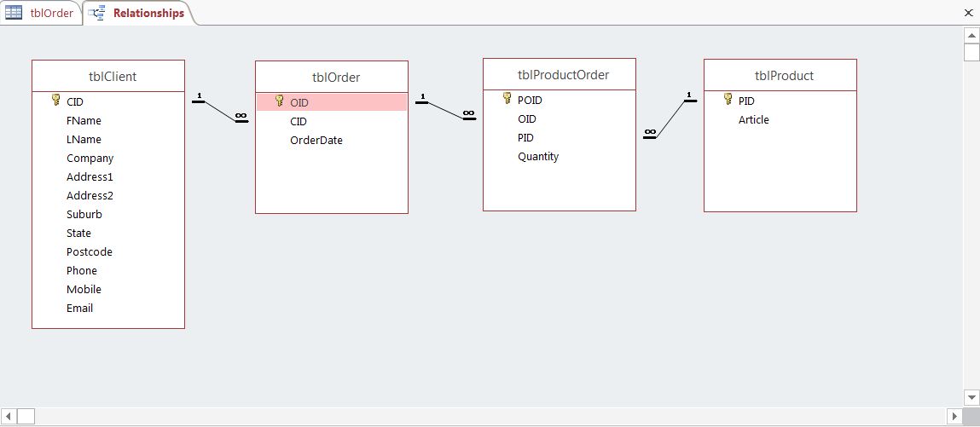The height and width of the screenshot is (427, 980).
Task: Select PID field in tblProductOrder
Action: tap(525, 137)
